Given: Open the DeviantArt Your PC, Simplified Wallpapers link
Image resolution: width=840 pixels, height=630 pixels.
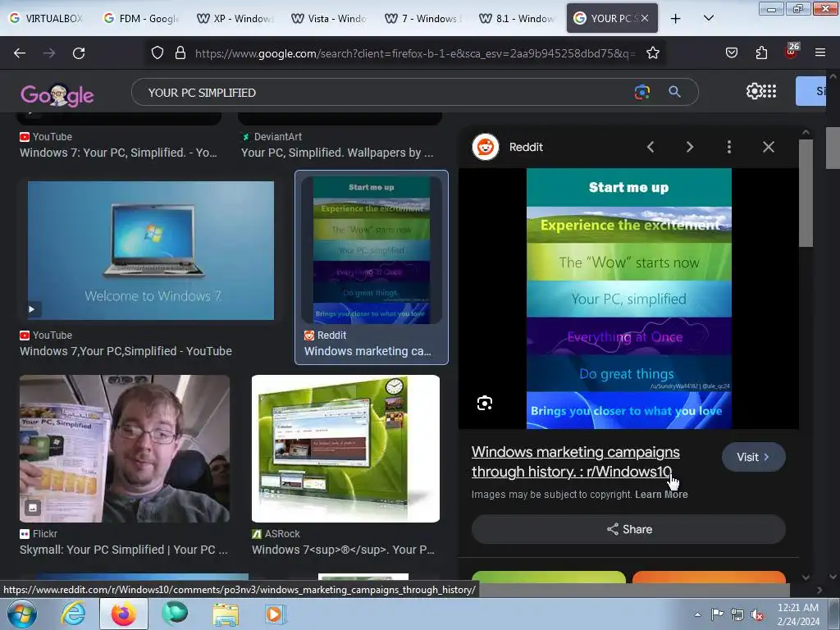Looking at the screenshot, I should coord(337,153).
